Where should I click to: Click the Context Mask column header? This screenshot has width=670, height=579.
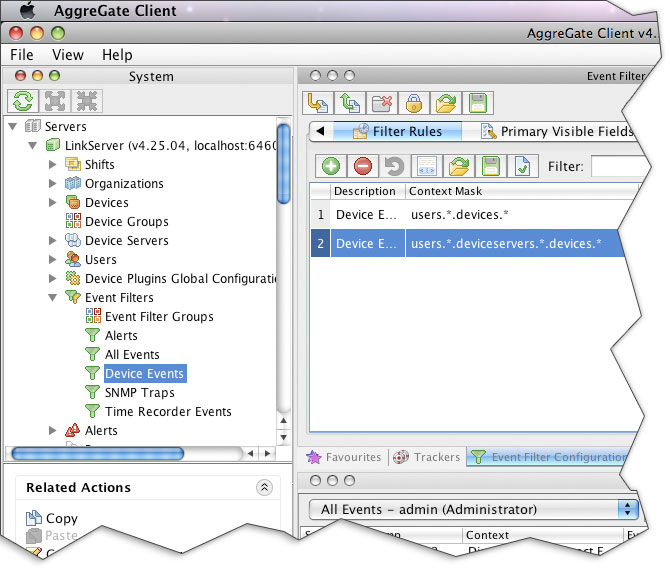pos(521,191)
